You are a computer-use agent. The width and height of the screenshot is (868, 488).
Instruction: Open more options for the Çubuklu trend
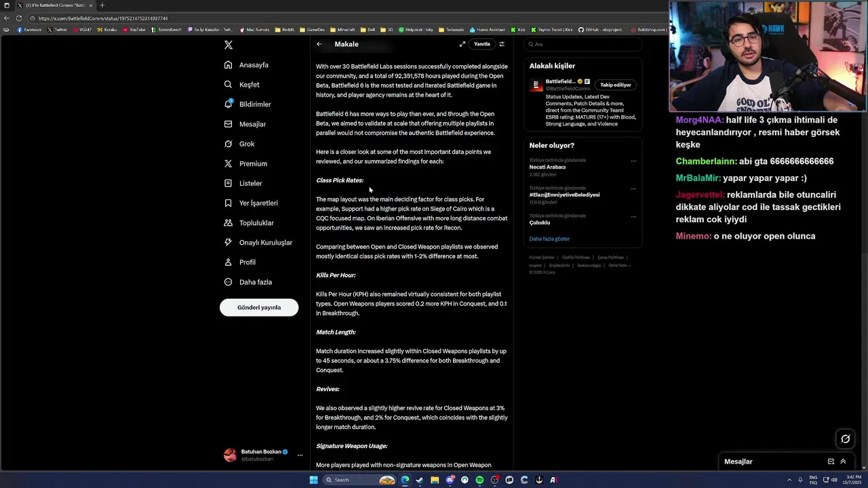coord(633,217)
